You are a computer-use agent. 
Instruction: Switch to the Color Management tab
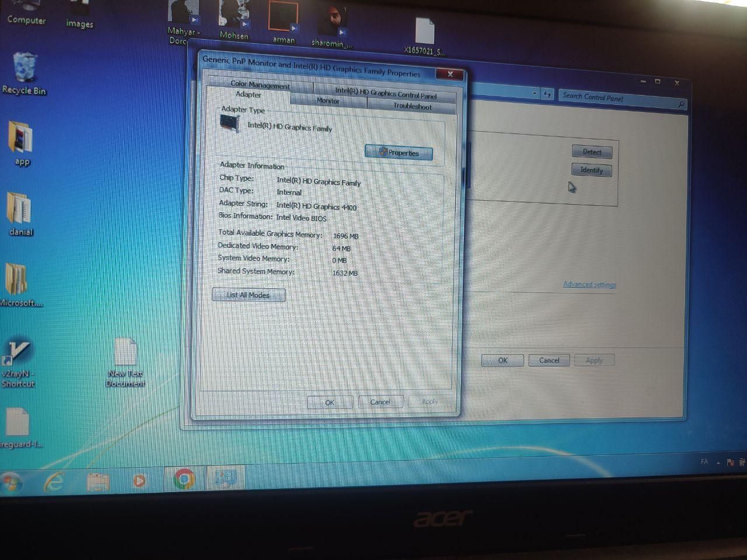coord(260,85)
